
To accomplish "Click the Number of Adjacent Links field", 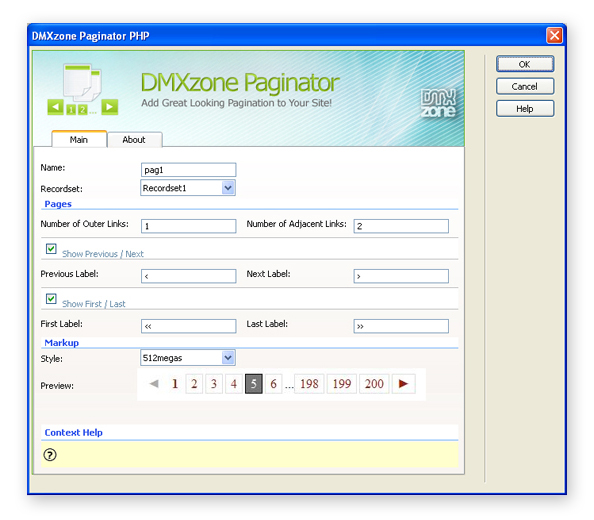I will (x=401, y=226).
